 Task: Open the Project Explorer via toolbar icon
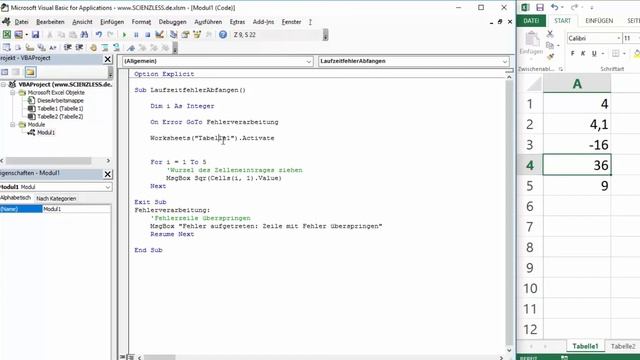click(x=173, y=35)
